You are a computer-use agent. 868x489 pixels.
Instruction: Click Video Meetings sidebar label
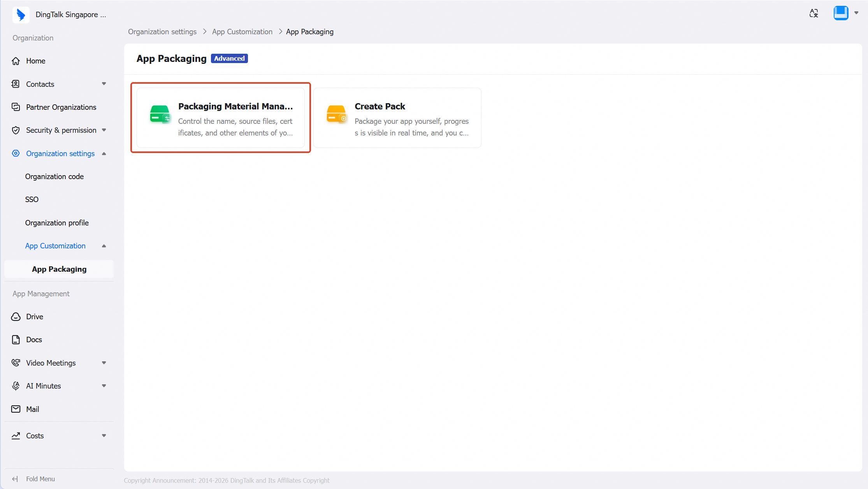51,363
